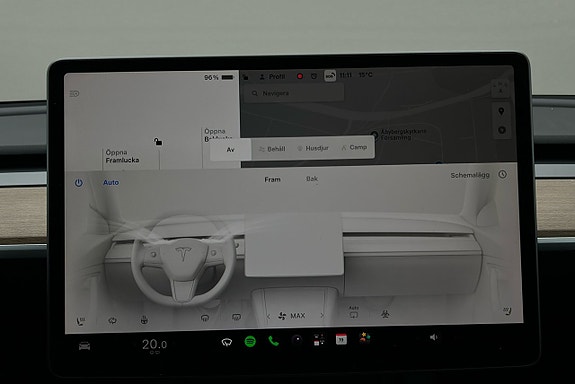Tap the Abybergskyrkans Församling map marker
This screenshot has height=384, width=575.
tap(374, 135)
